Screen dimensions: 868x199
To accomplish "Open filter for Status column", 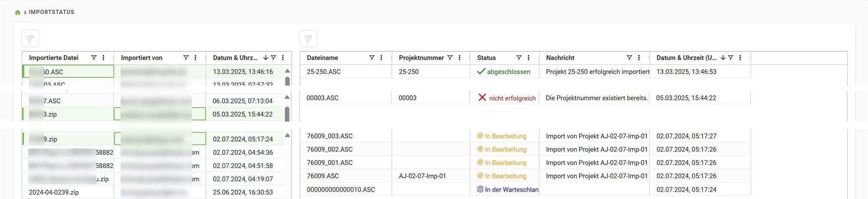I will [x=519, y=57].
